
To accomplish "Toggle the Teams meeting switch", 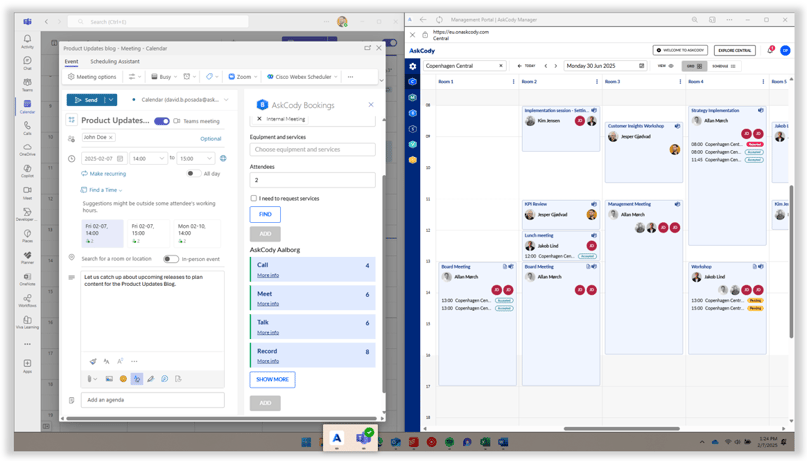I will coord(162,121).
